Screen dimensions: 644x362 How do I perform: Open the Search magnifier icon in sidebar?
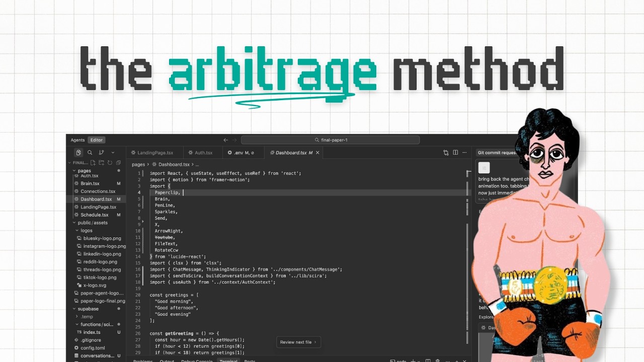click(90, 152)
